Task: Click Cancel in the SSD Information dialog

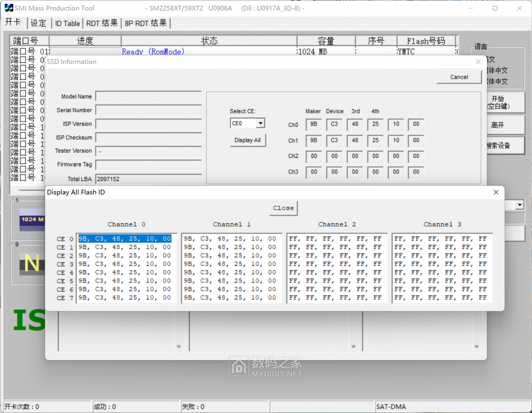Action: click(459, 77)
